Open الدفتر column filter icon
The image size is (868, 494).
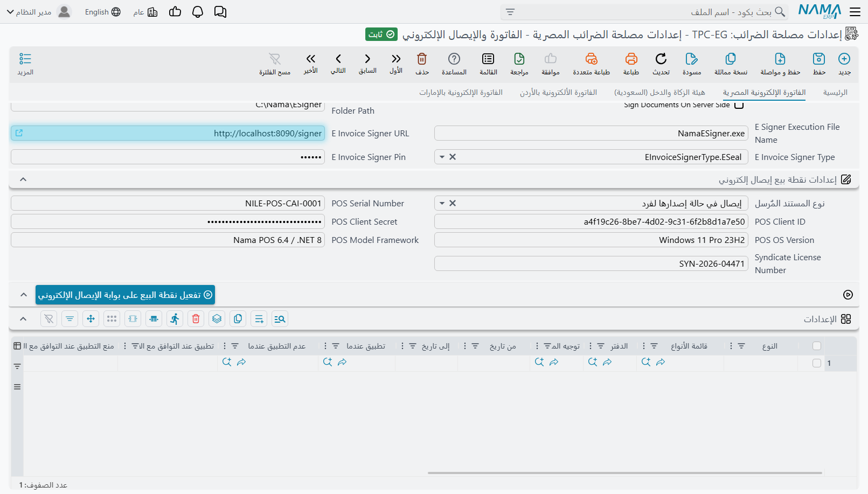pyautogui.click(x=601, y=346)
